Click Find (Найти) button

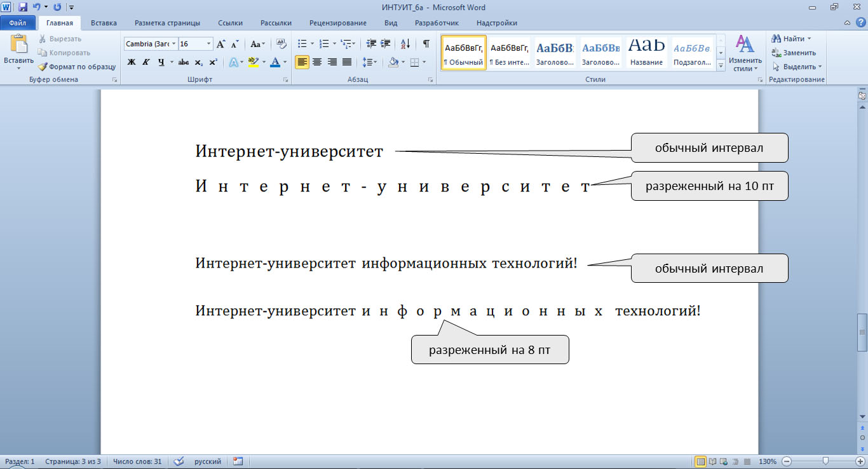[791, 39]
